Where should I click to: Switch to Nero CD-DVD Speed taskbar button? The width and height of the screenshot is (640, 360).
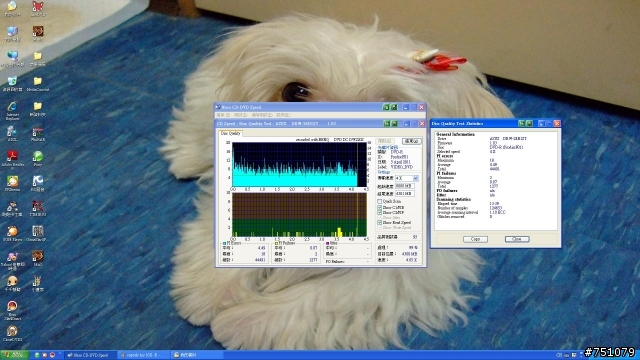(89, 355)
